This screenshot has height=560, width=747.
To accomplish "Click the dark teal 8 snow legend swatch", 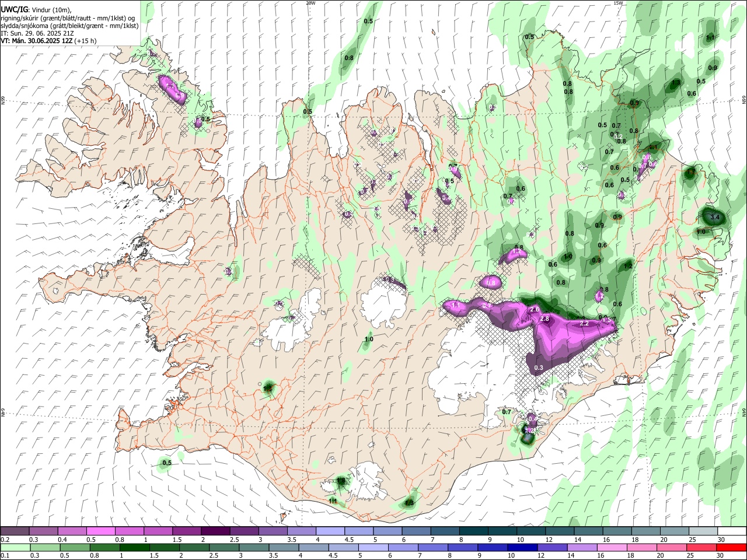I will 473,531.
